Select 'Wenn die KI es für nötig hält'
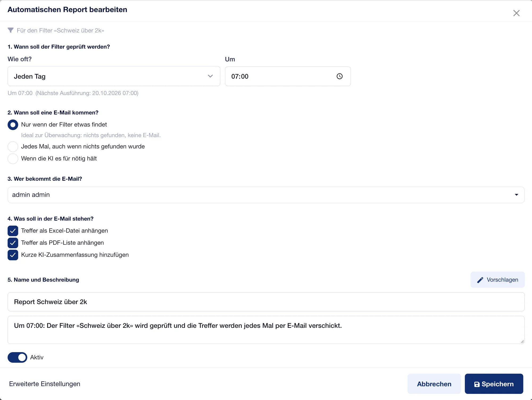 pyautogui.click(x=13, y=159)
